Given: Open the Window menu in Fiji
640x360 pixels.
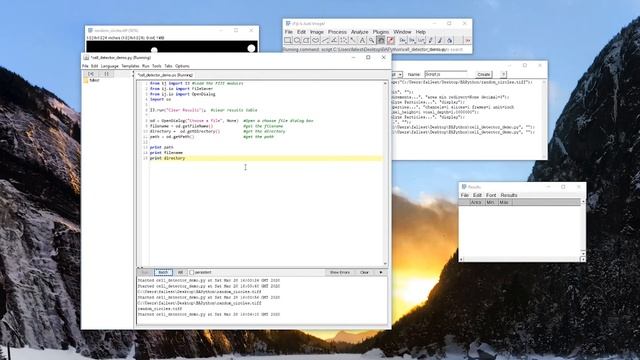Looking at the screenshot, I should click(402, 32).
